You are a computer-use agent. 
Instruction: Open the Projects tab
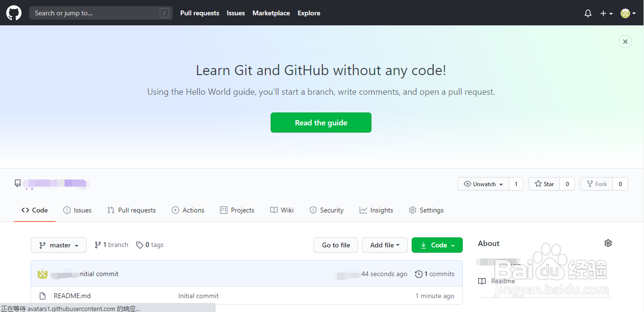(x=237, y=210)
